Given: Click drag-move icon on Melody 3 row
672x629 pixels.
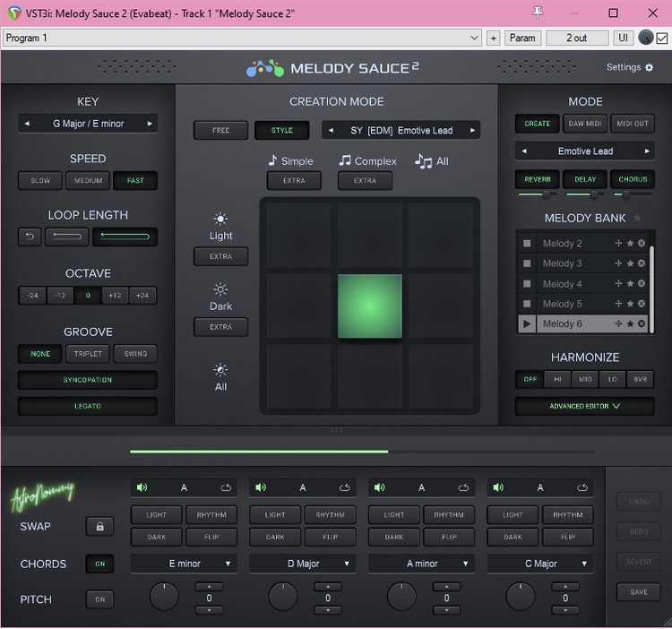Looking at the screenshot, I should 618,263.
